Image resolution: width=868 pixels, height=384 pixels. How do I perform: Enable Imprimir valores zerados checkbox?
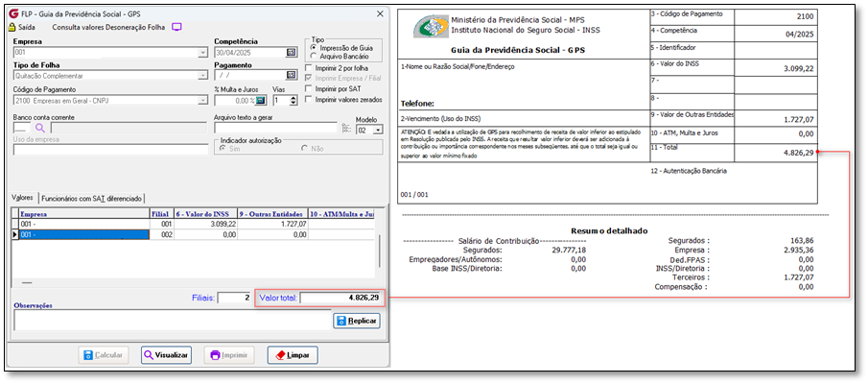pos(309,100)
